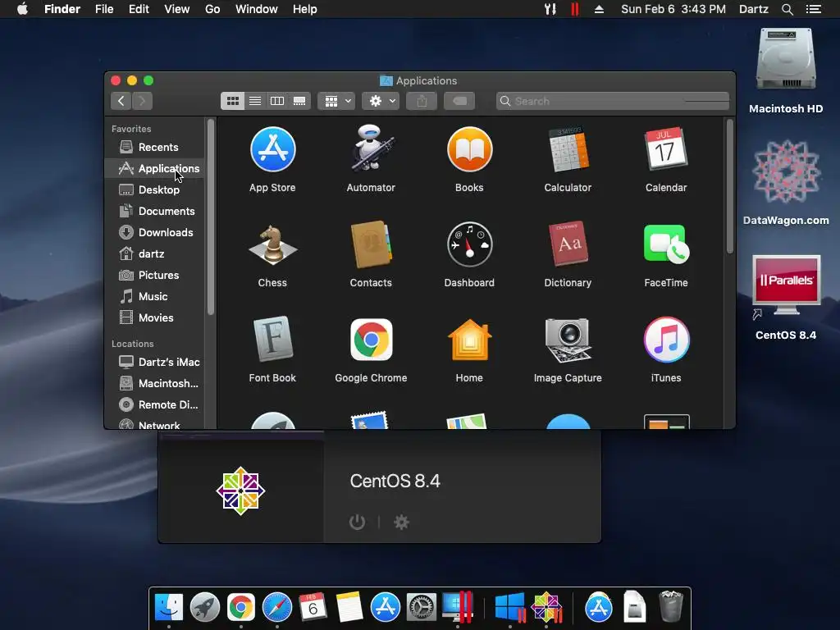Screen dimensions: 840x630
Task: Select Movies in the sidebar
Action: tap(154, 317)
